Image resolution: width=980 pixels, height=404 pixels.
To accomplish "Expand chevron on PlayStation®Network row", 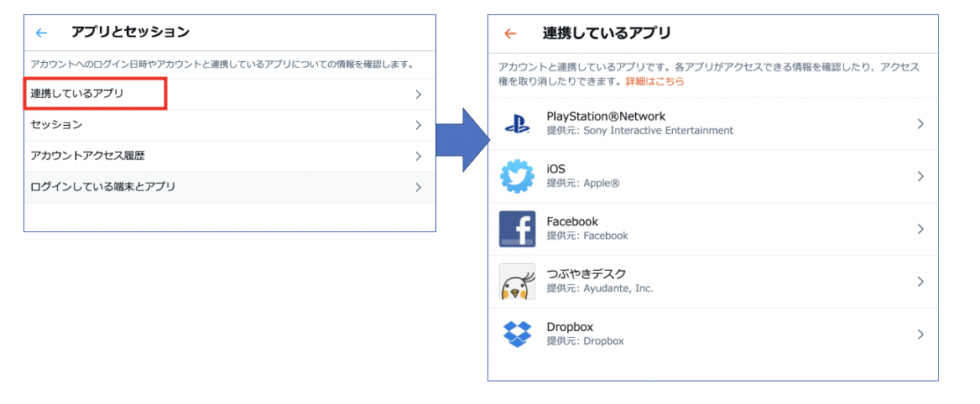I will pos(920,124).
